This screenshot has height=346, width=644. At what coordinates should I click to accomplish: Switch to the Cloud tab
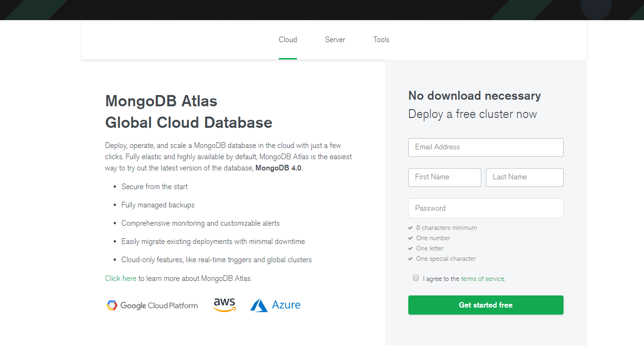[x=288, y=40]
